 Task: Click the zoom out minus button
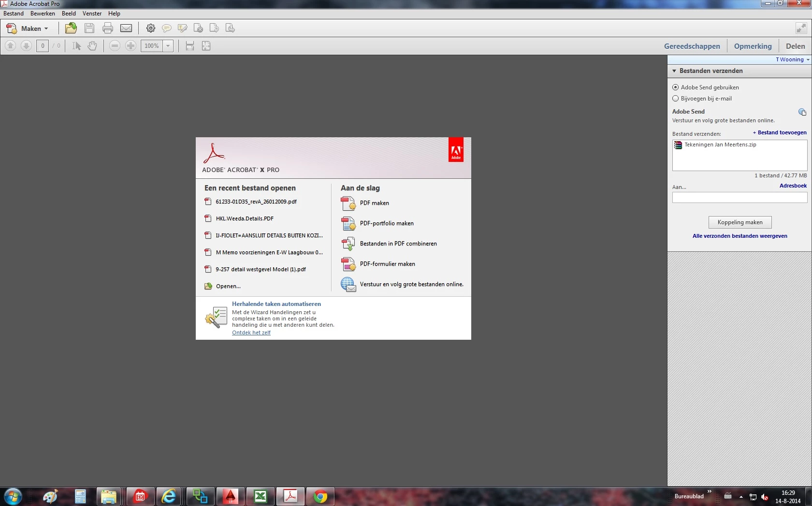pyautogui.click(x=115, y=46)
